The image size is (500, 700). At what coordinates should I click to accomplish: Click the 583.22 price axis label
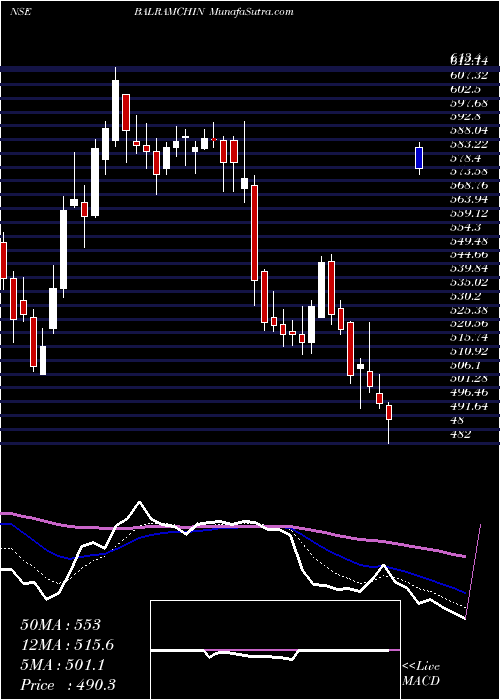(x=469, y=144)
